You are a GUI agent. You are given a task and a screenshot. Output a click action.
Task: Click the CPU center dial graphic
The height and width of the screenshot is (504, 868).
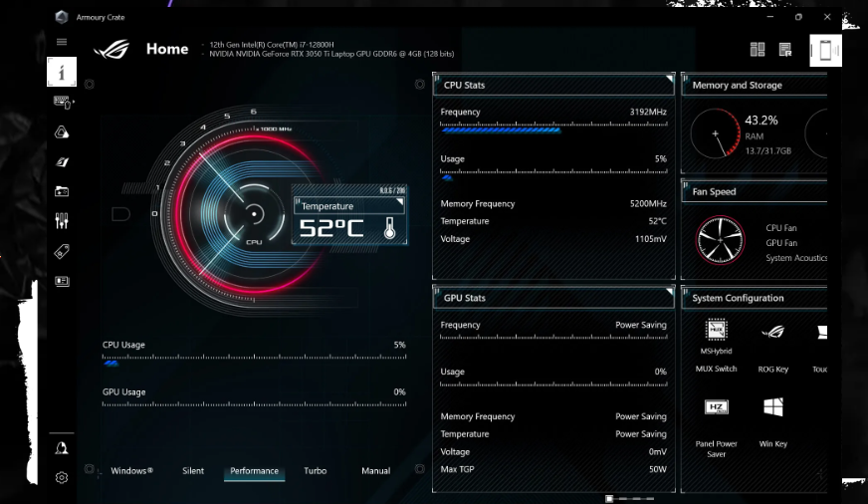point(254,214)
